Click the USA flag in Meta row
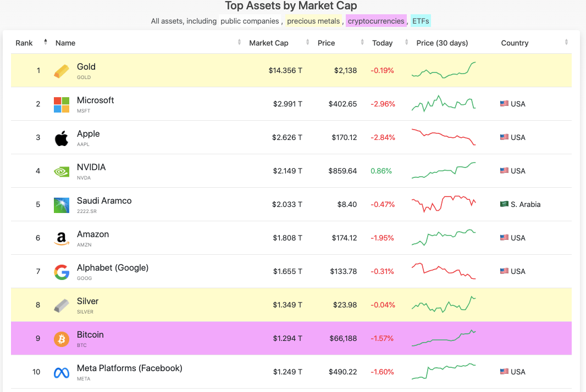This screenshot has width=586, height=392. click(504, 372)
